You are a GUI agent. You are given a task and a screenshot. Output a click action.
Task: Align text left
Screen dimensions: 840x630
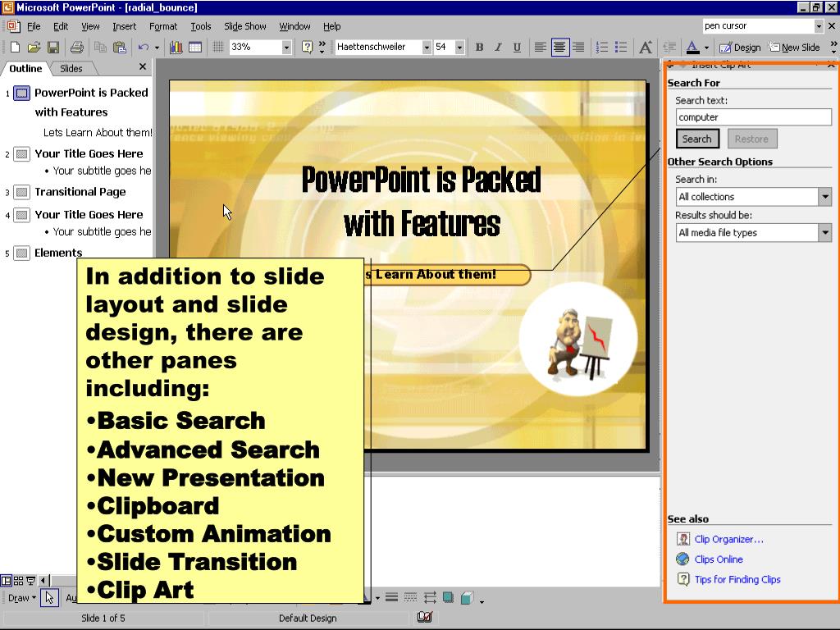pos(540,47)
